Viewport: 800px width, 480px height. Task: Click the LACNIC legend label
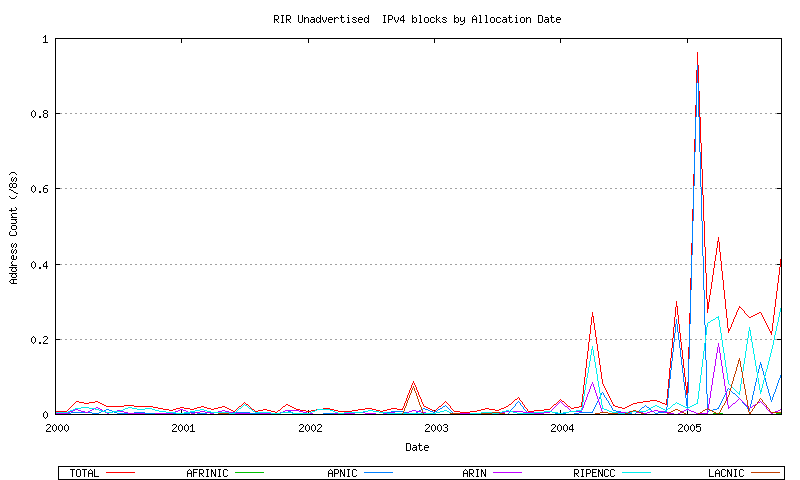[x=723, y=473]
